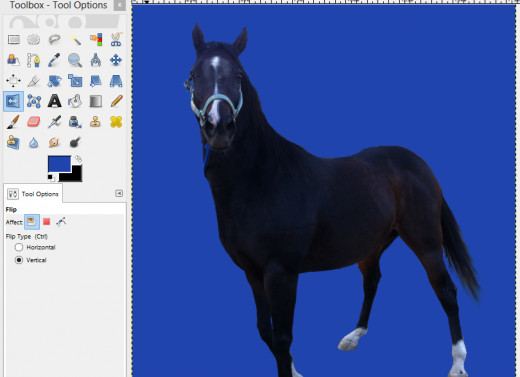Select the Pencil tool
The image size is (520, 377).
(x=116, y=101)
